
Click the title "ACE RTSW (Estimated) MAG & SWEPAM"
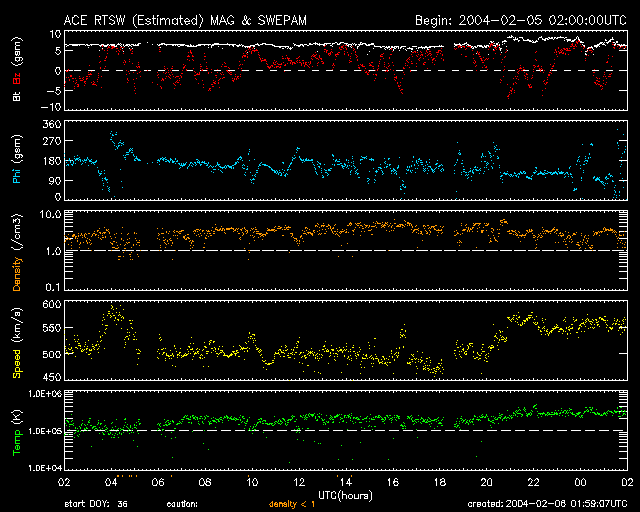[x=185, y=21]
